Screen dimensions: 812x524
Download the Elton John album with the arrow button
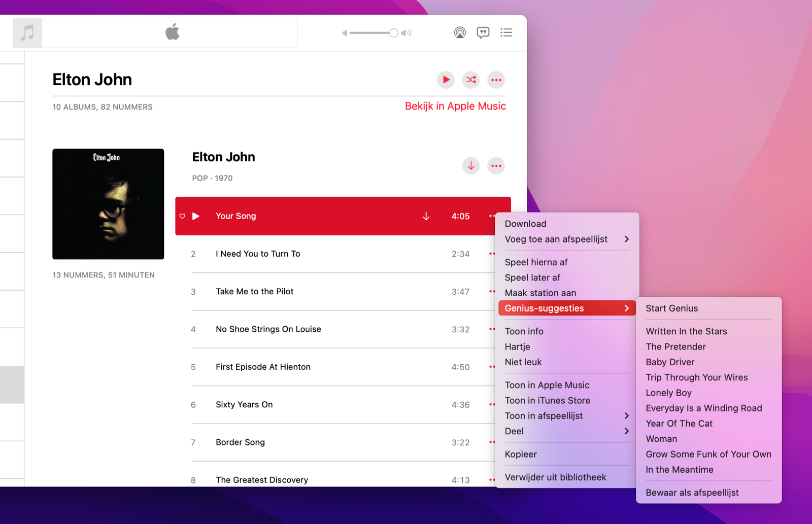[471, 166]
